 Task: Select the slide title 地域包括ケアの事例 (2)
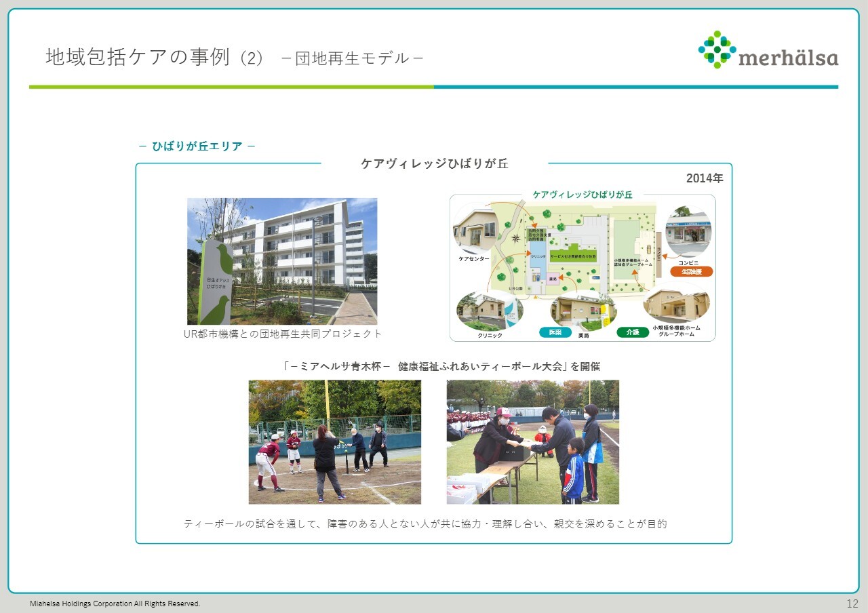point(154,58)
